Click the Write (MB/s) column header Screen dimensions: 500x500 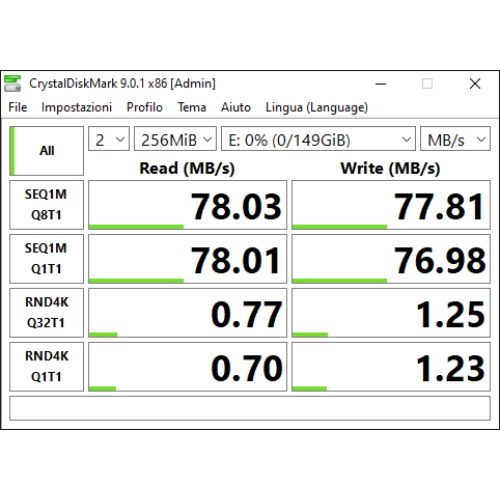(x=390, y=168)
